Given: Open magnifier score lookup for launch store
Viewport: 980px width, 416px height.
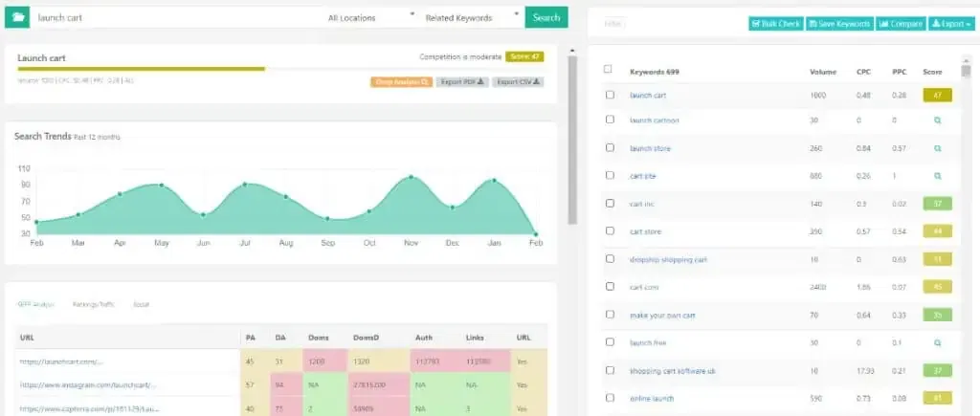Looking at the screenshot, I should click(937, 148).
